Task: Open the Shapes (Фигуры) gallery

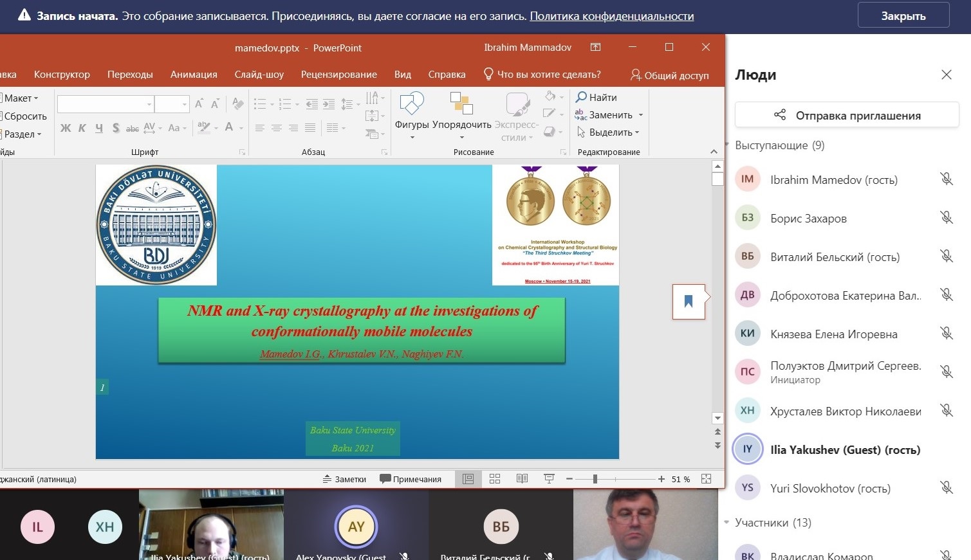Action: pyautogui.click(x=412, y=104)
